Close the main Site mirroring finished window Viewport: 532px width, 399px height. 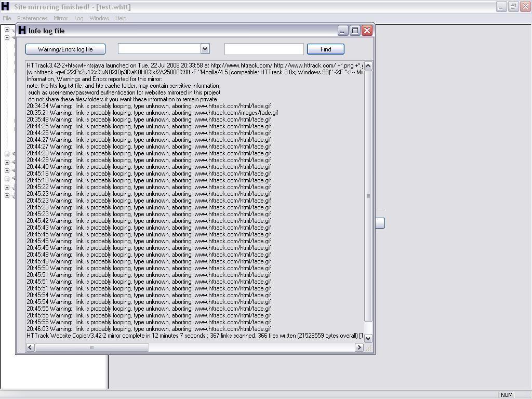526,6
